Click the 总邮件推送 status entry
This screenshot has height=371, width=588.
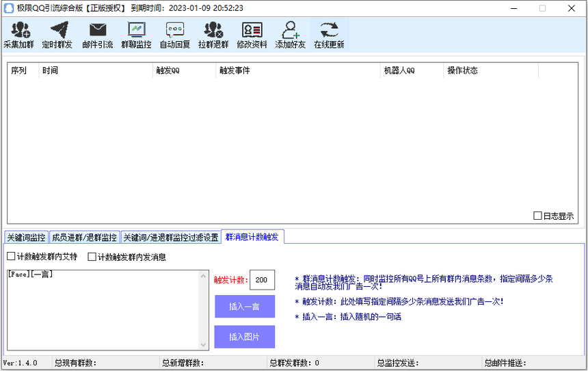click(505, 363)
